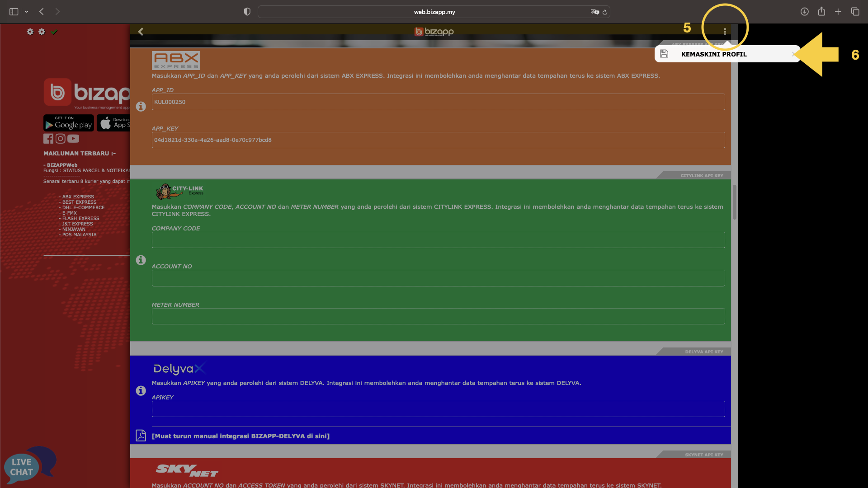Click the Skynet logo
This screenshot has height=488, width=868.
[187, 470]
